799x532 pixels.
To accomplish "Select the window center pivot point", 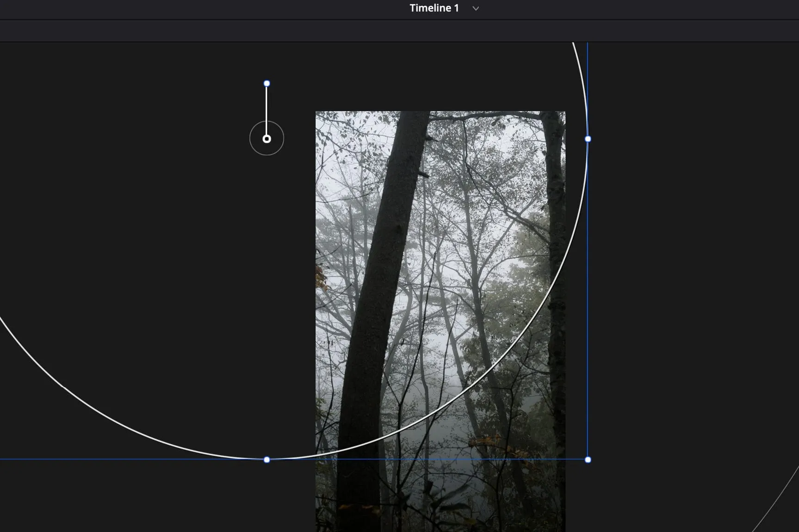I will pos(266,139).
